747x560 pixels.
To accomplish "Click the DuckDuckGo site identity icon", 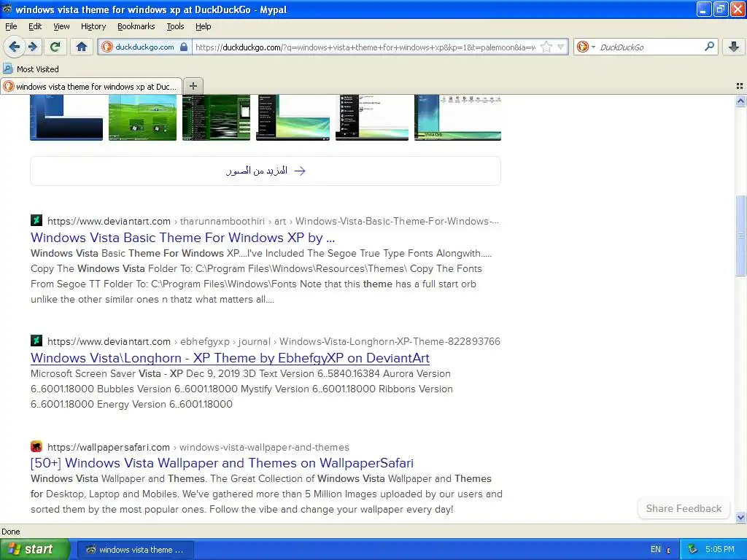I will [107, 47].
